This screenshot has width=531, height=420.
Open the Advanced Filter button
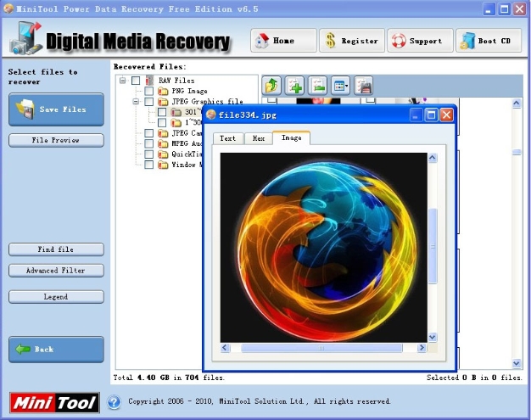(x=56, y=271)
